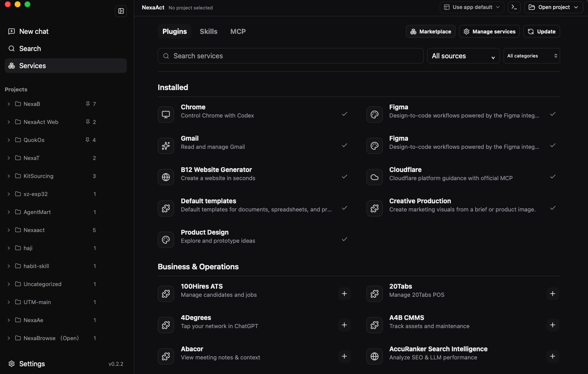
Task: Click the 4Degrees puzzle icon
Action: [x=166, y=325]
